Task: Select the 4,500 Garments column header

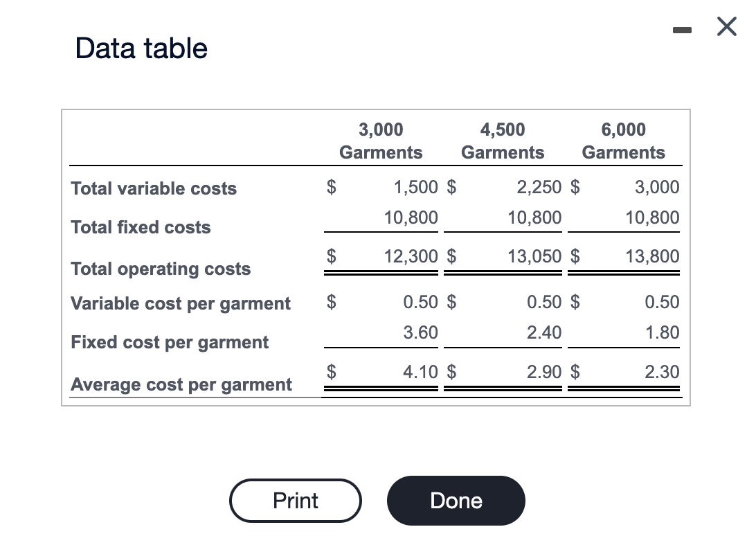Action: (x=503, y=141)
